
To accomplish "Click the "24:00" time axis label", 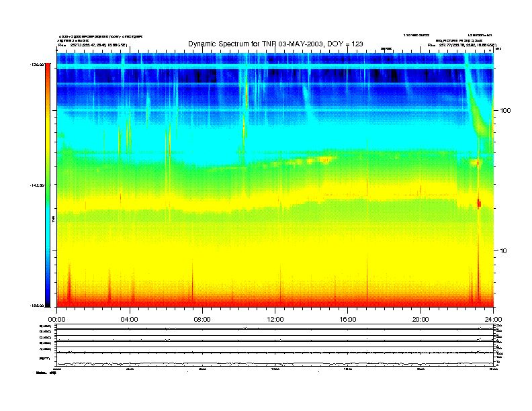I will (493, 320).
